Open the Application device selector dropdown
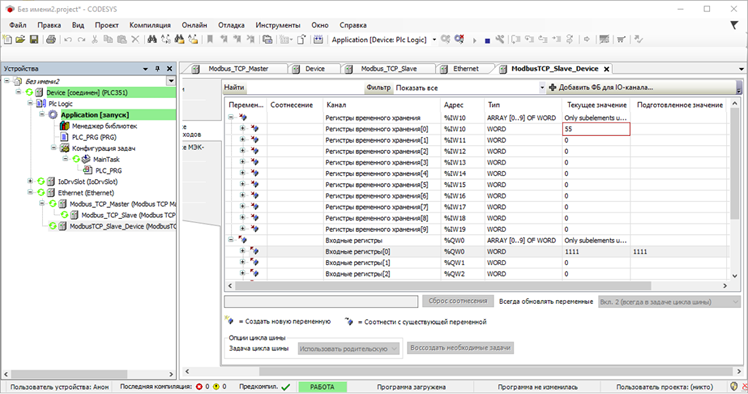Screen dimensions: 748x394 pyautogui.click(x=434, y=40)
